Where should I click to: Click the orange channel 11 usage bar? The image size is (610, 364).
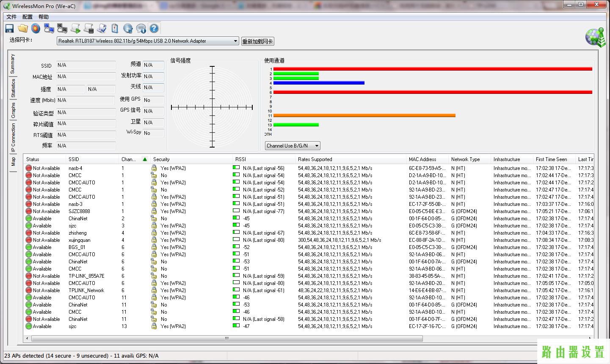pos(364,115)
